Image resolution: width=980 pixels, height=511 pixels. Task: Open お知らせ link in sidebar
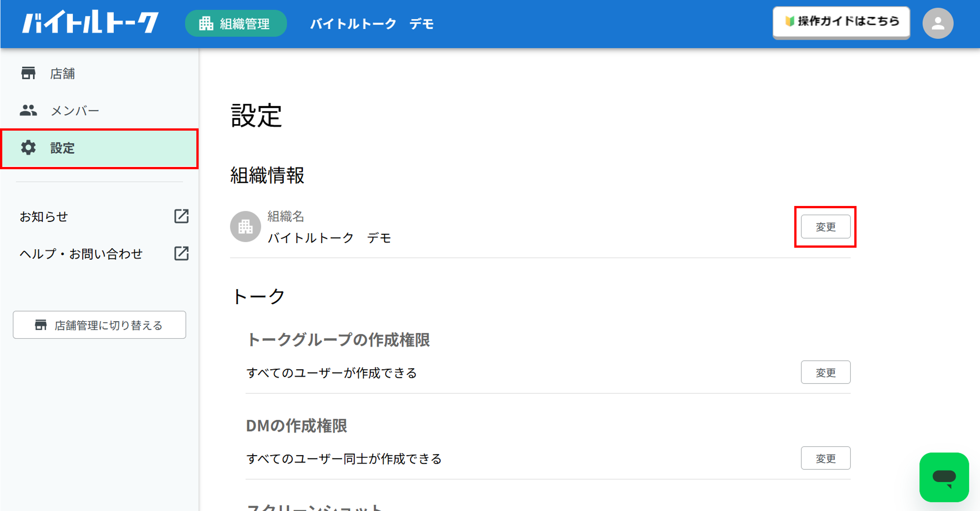point(44,216)
